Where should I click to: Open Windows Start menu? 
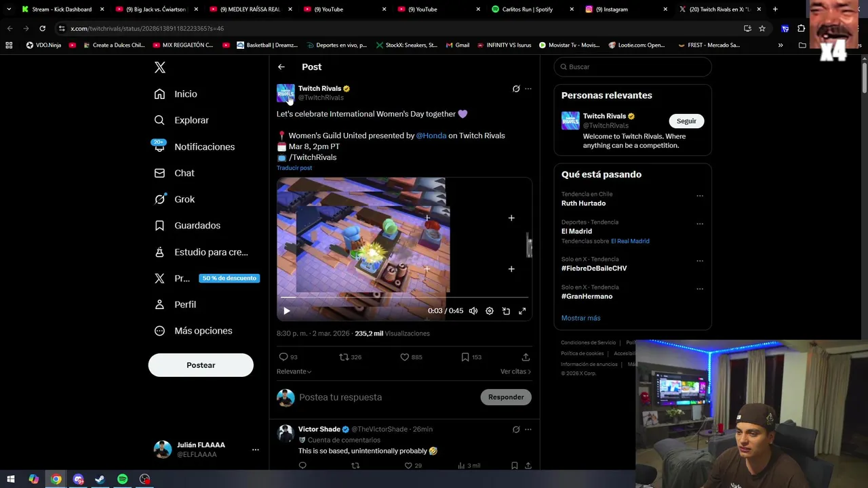(x=11, y=479)
